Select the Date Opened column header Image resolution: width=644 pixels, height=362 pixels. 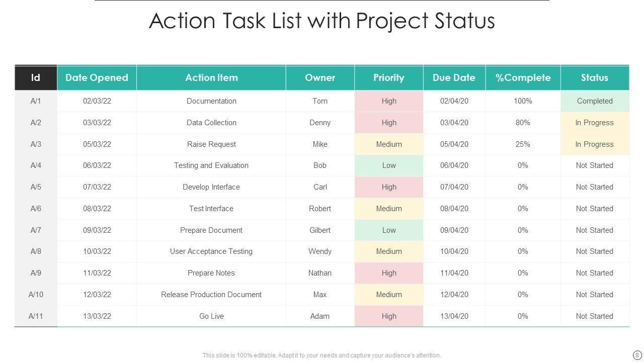coord(97,78)
